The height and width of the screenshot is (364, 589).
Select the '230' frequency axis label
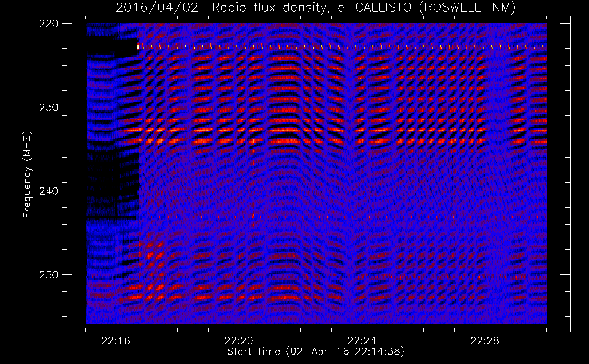(48, 107)
